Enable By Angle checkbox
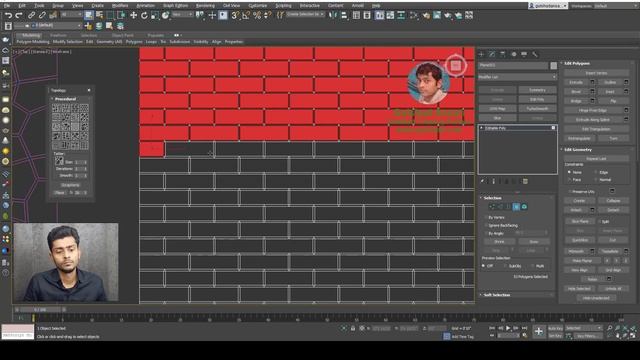This screenshot has width=640, height=360. [486, 233]
